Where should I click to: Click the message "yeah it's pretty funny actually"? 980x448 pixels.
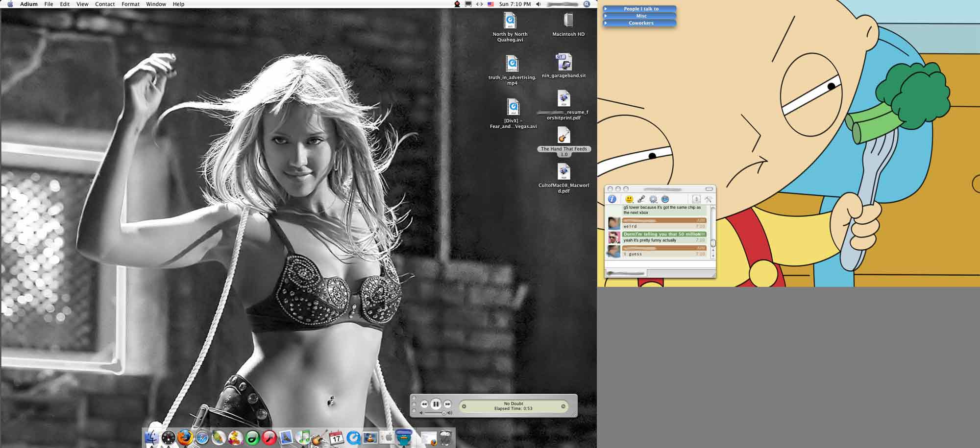(650, 240)
